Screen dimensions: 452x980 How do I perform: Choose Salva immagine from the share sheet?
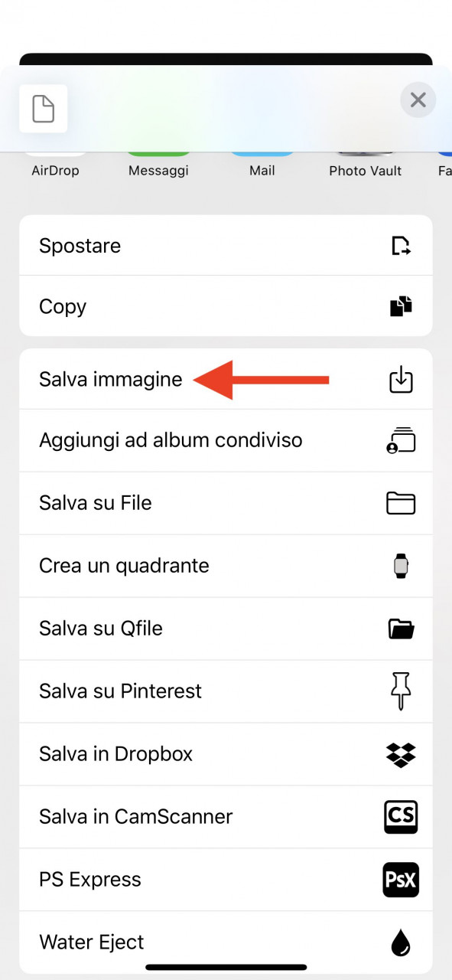click(x=226, y=379)
